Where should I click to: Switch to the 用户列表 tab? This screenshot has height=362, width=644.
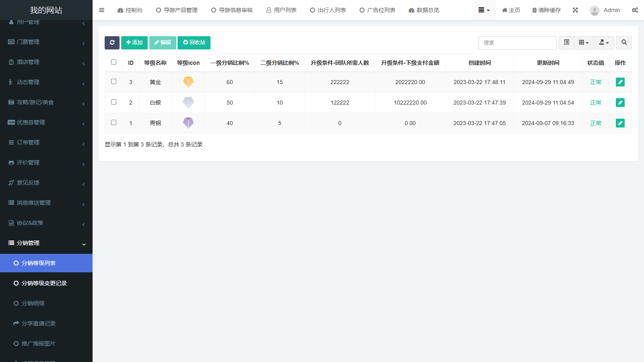281,10
